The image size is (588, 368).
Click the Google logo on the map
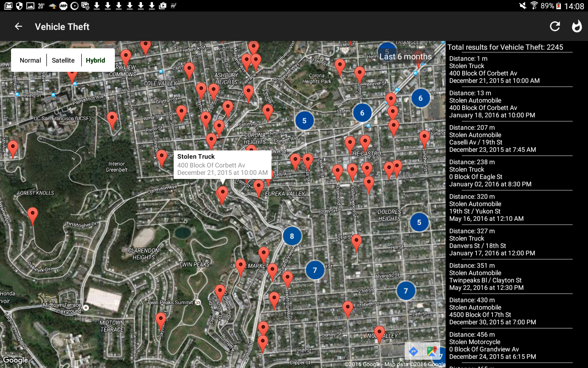coord(16,360)
